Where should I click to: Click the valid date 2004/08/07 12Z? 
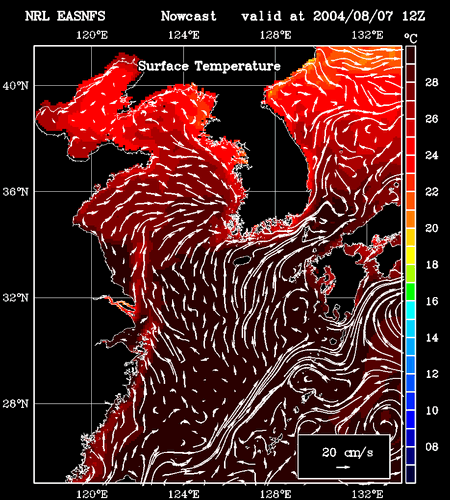(369, 16)
